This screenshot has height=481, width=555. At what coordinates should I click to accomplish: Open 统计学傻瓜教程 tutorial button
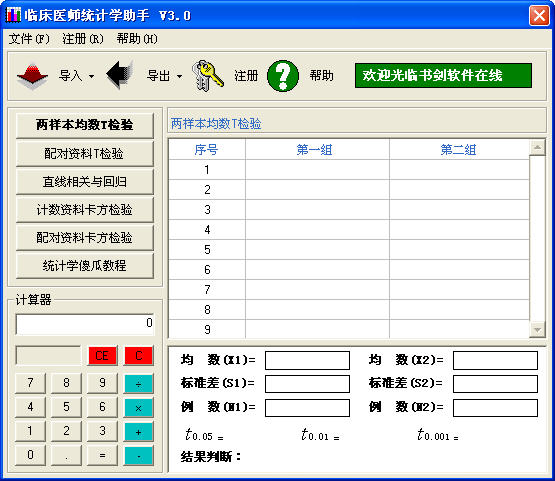[85, 265]
